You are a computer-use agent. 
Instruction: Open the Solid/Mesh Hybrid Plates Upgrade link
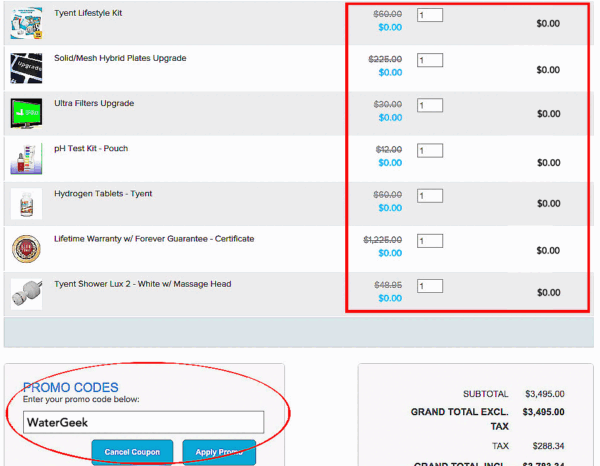coord(120,58)
